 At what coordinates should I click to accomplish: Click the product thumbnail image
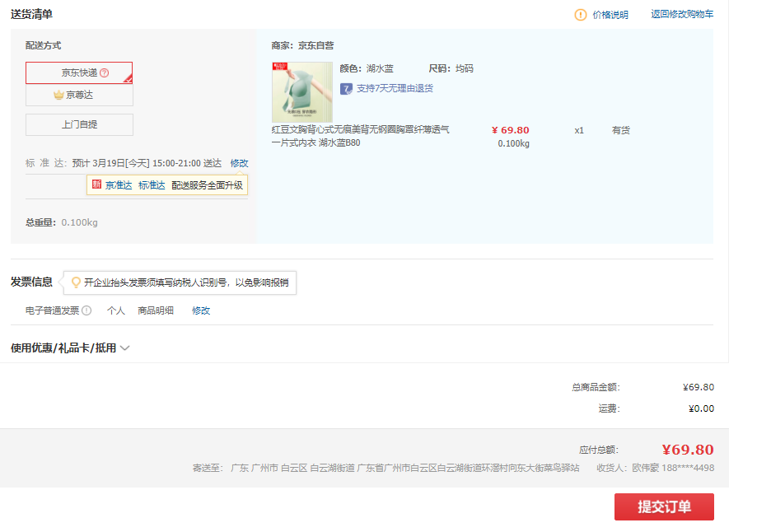302,92
